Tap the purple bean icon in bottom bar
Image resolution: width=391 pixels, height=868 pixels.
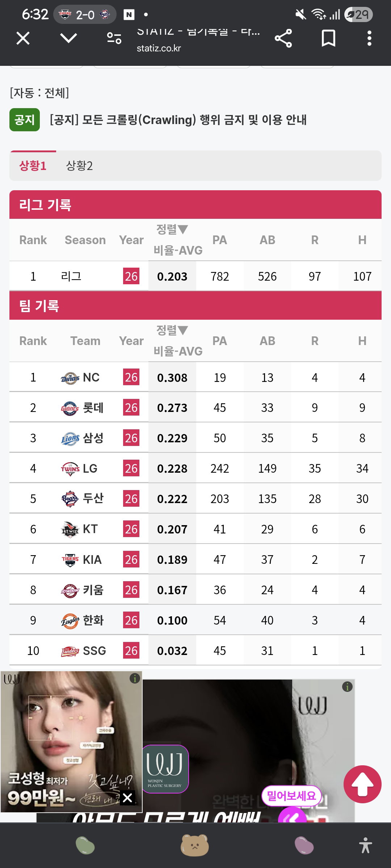pyautogui.click(x=304, y=846)
